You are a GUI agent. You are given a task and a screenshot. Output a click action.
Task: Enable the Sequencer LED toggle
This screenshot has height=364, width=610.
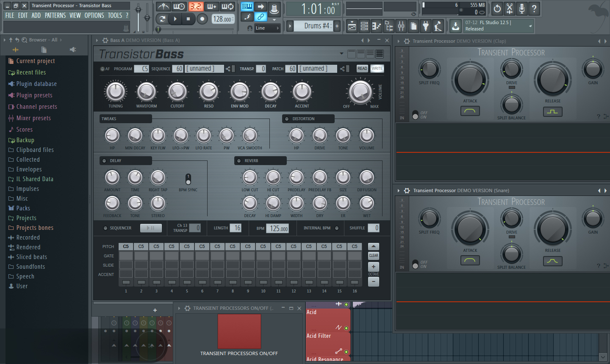tap(105, 228)
